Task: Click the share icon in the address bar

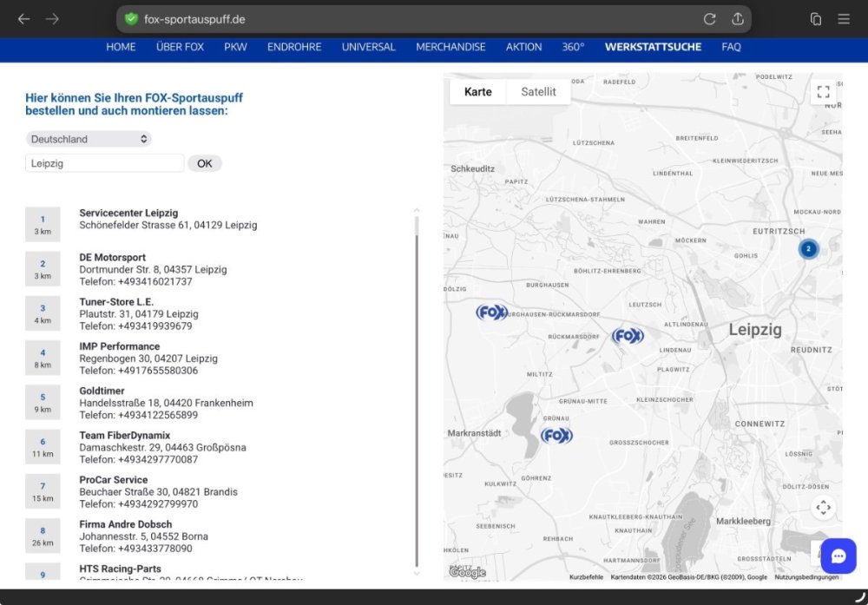Action: tap(738, 19)
